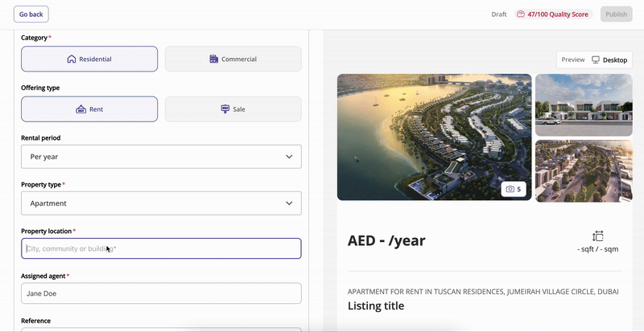Click the Assigned agent label
Screen dimensions: 644x332
[x=43, y=277]
